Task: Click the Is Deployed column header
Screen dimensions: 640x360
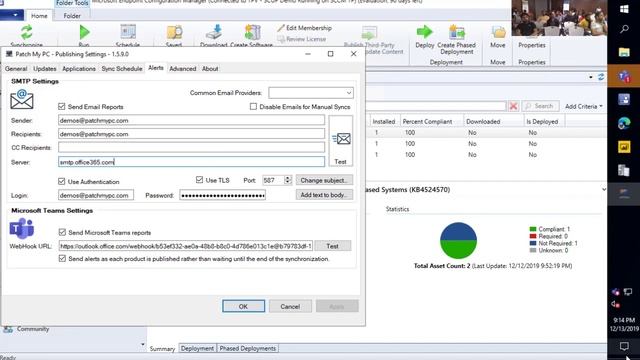Action: point(543,121)
